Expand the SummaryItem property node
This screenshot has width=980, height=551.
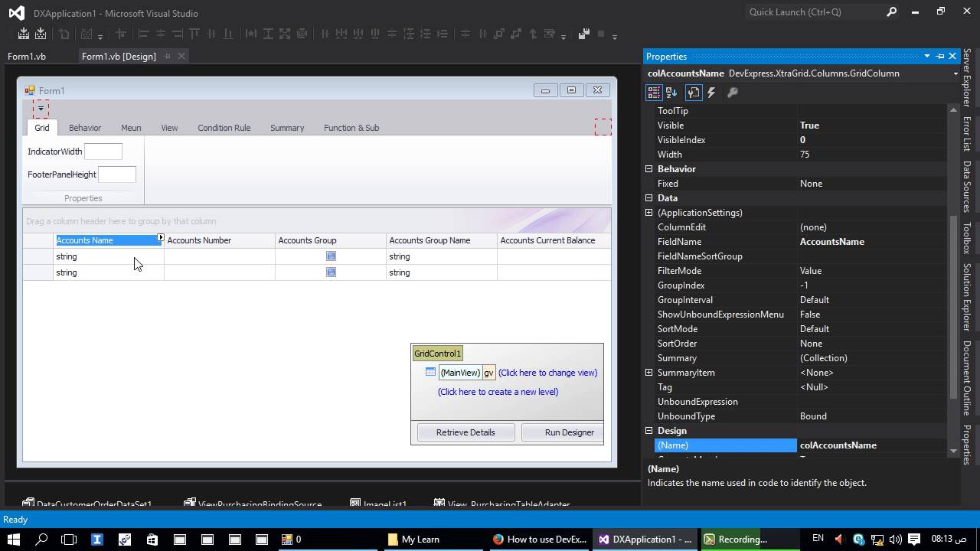(649, 373)
